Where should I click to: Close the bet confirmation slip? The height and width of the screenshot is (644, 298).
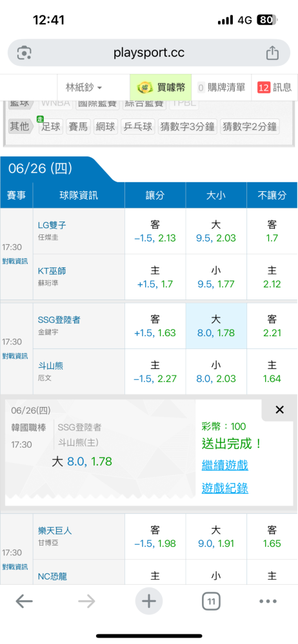pyautogui.click(x=279, y=410)
